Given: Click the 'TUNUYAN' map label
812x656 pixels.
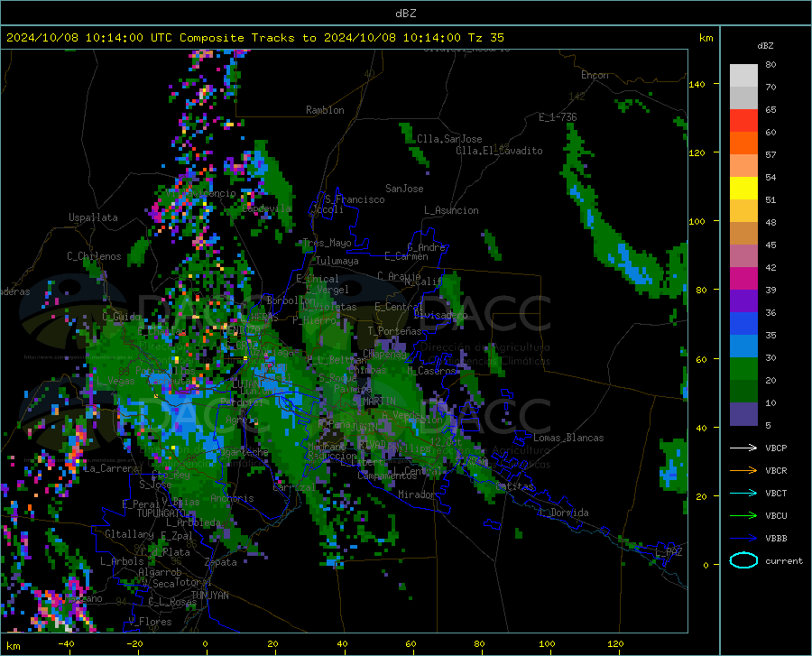Looking at the screenshot, I should click(209, 596).
